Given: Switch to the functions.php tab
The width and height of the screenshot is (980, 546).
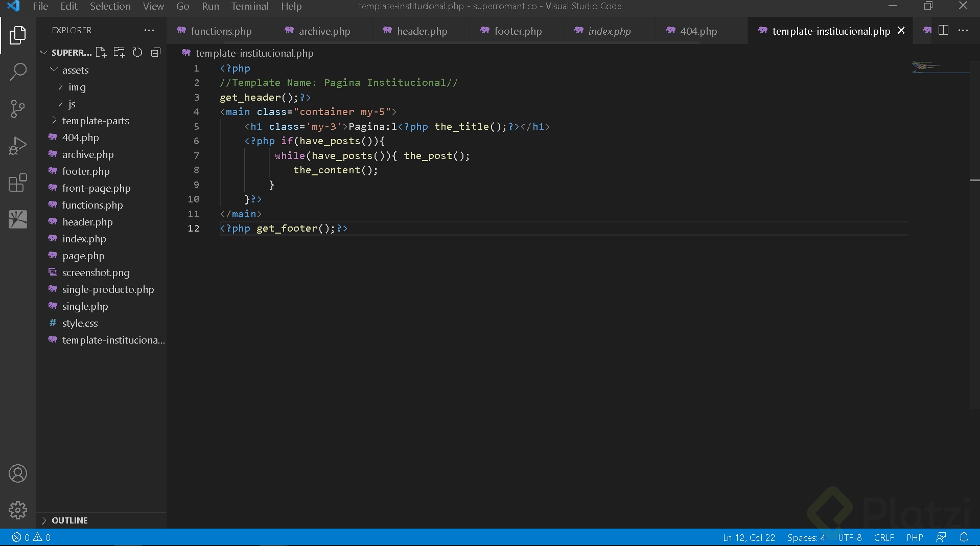Looking at the screenshot, I should pyautogui.click(x=221, y=31).
